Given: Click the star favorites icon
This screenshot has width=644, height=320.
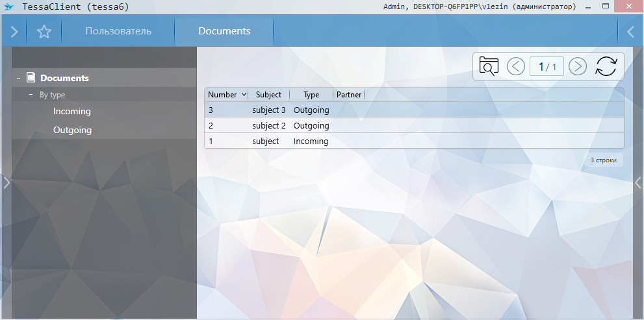Looking at the screenshot, I should tap(44, 32).
